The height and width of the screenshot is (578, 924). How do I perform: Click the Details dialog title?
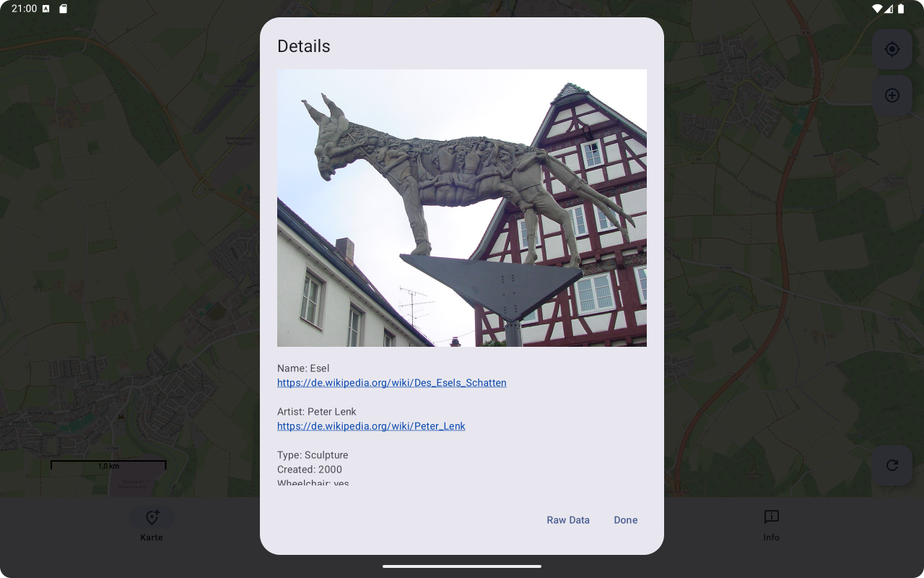[x=304, y=46]
